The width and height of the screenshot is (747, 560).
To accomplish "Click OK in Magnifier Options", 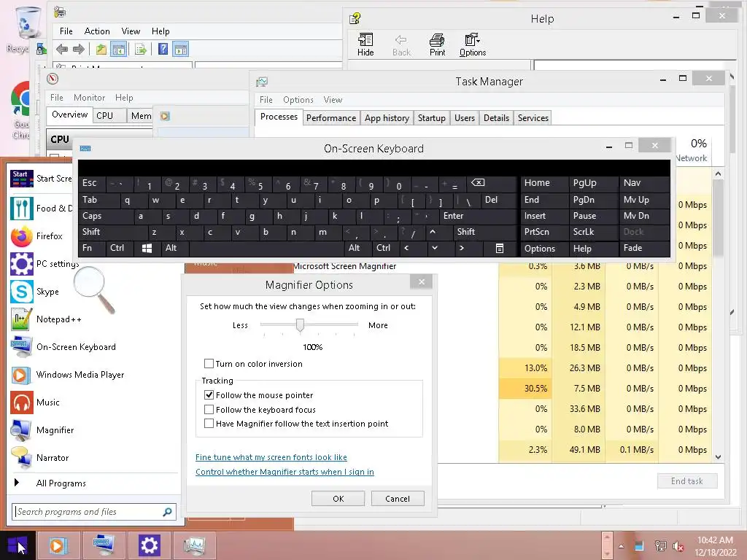I will 338,499.
